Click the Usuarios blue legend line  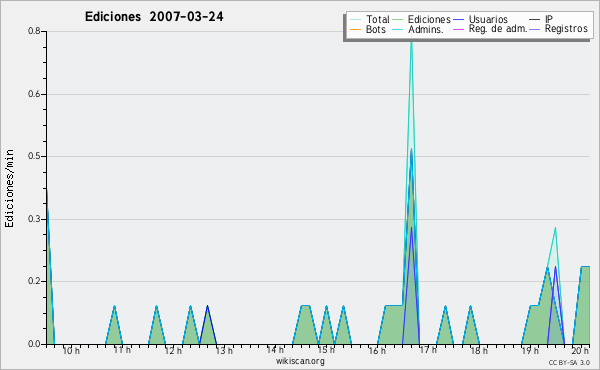coord(458,20)
